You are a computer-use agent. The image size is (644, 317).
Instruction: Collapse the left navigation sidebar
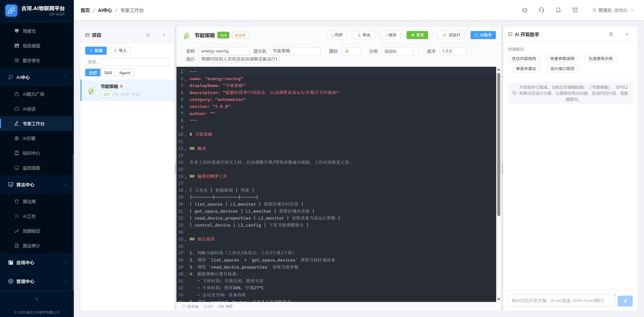pyautogui.click(x=36, y=299)
